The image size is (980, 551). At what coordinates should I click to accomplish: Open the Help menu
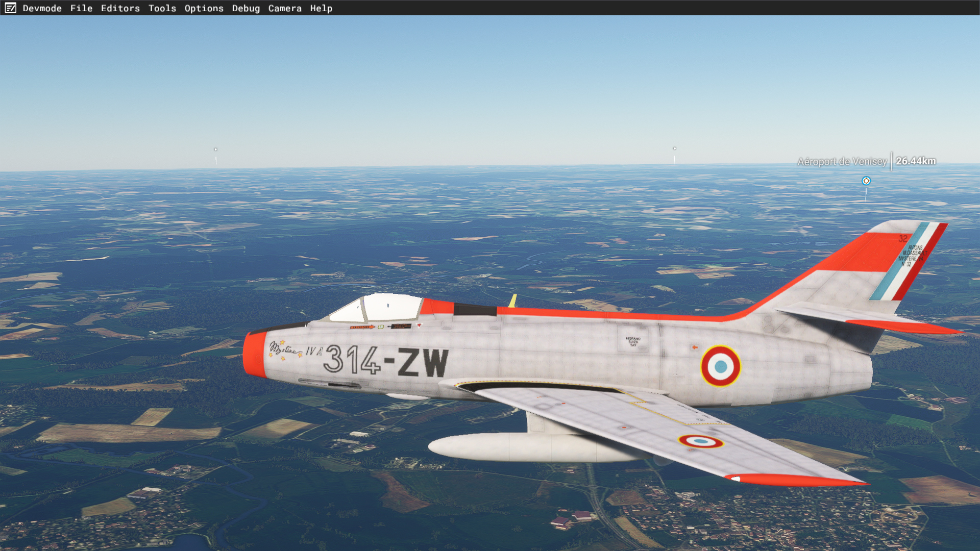pyautogui.click(x=321, y=8)
